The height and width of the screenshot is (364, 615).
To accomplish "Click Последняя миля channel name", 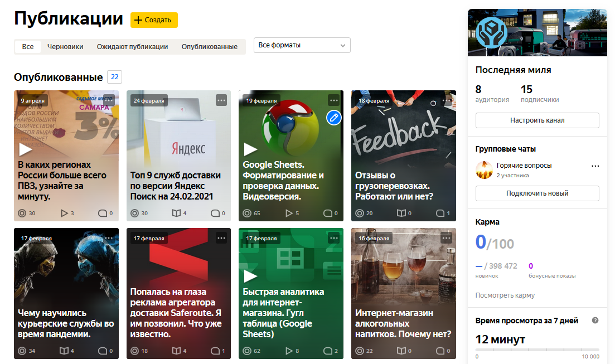I will tap(513, 70).
